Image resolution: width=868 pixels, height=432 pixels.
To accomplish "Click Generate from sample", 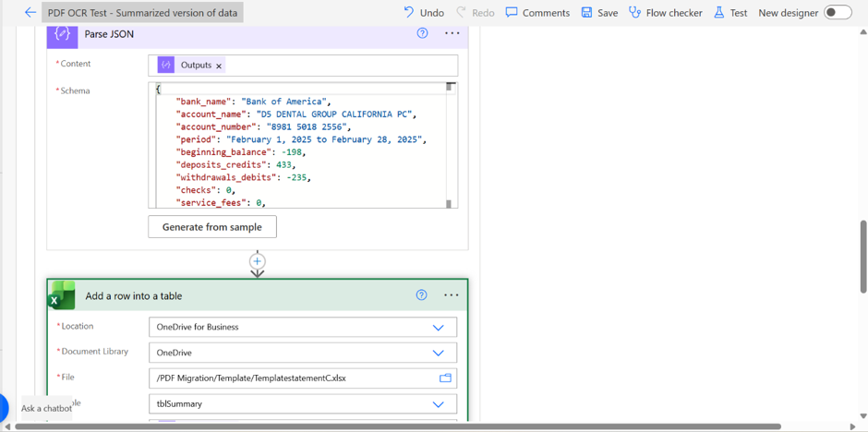I will (x=212, y=227).
